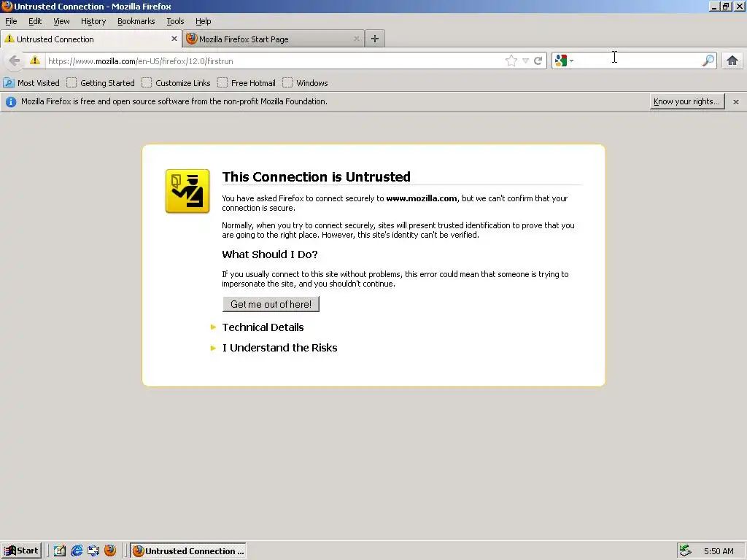Open the Bookmarks menu

[136, 21]
